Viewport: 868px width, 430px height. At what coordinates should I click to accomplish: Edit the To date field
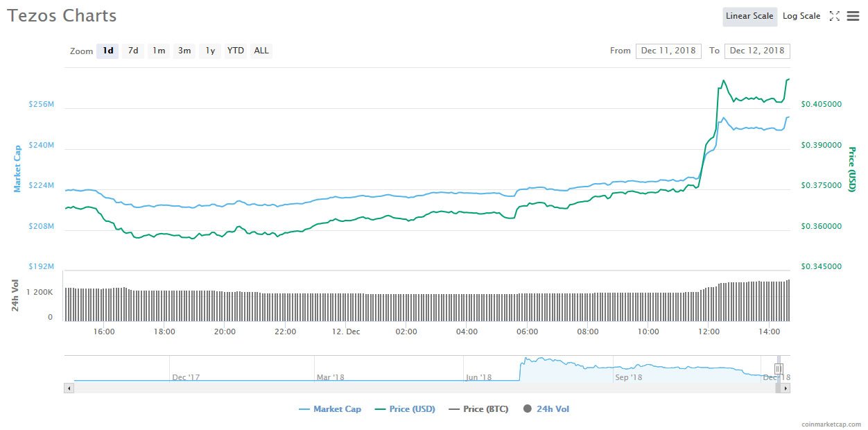point(757,51)
